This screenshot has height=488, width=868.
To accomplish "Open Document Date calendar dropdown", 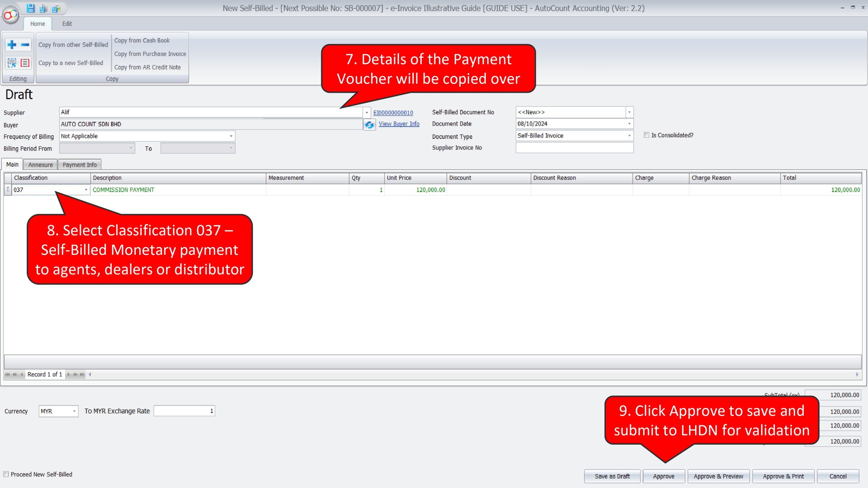I will 629,123.
